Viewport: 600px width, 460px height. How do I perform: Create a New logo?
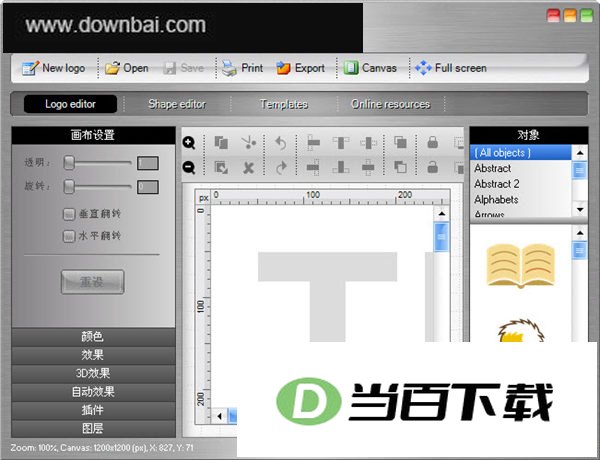pos(53,68)
